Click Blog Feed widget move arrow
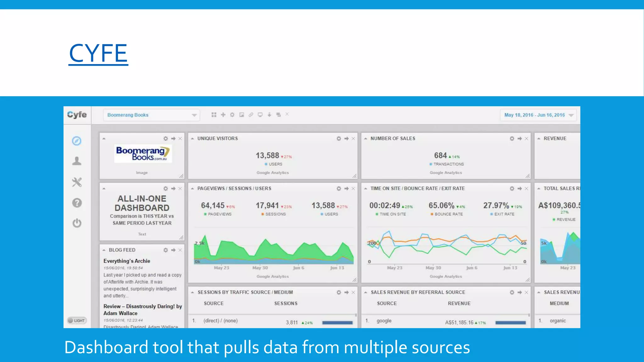The width and height of the screenshot is (644, 362). pyautogui.click(x=173, y=250)
